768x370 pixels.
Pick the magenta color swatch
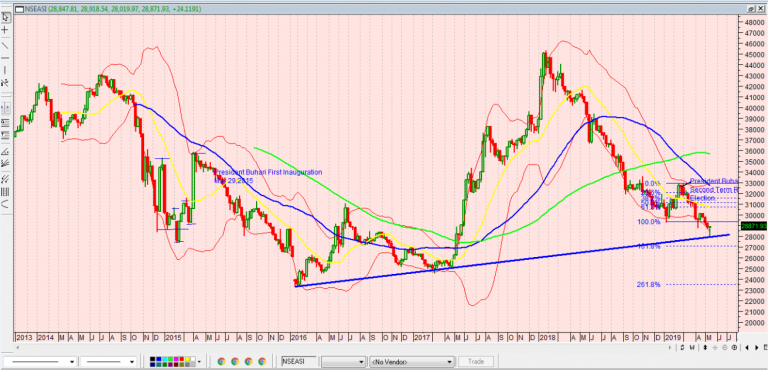coord(176,359)
